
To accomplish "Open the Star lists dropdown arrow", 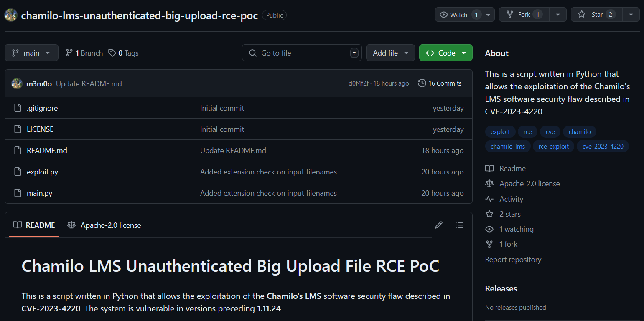I will [631, 15].
